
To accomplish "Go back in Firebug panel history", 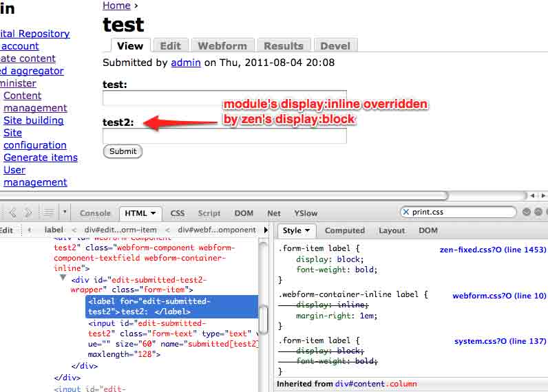I will pos(13,213).
